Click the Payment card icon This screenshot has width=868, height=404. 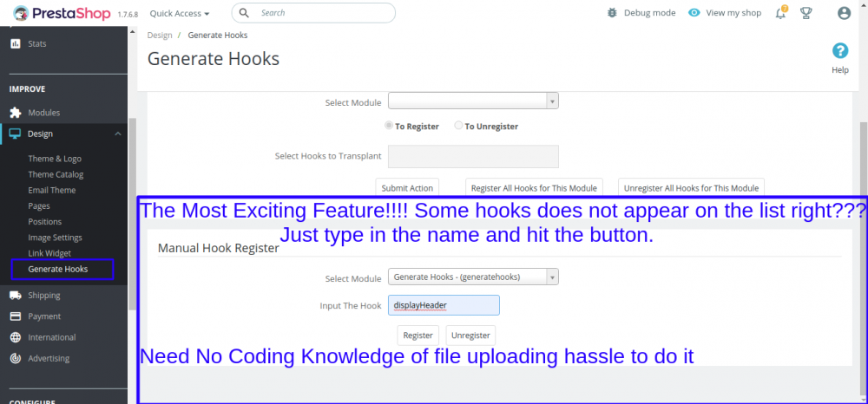tap(16, 316)
